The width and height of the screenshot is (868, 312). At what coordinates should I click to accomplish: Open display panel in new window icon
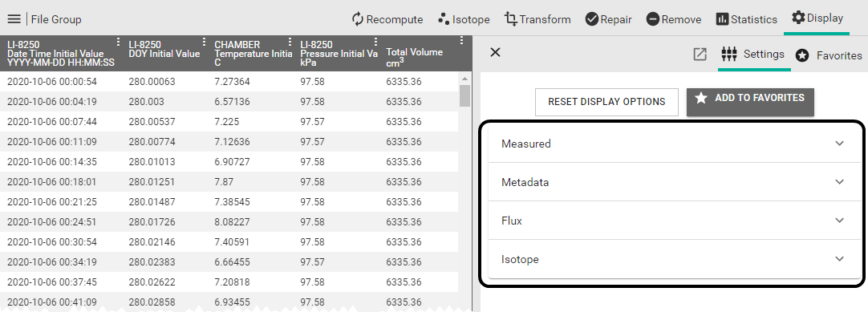point(700,55)
